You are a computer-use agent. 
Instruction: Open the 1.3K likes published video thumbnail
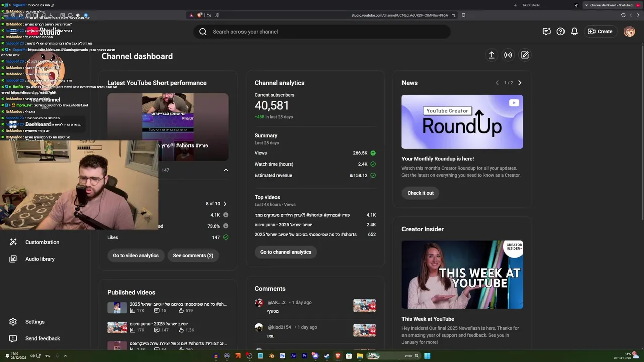coord(117,328)
